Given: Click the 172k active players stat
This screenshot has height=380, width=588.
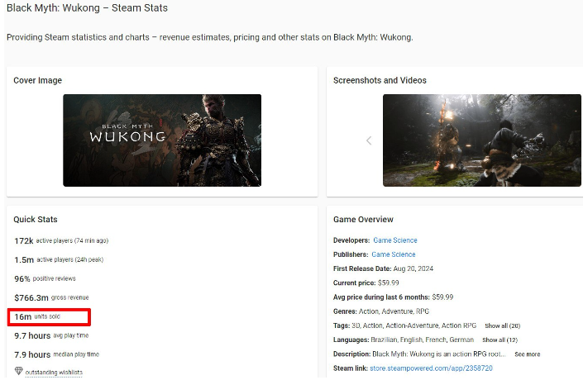Looking at the screenshot, I should (x=61, y=240).
